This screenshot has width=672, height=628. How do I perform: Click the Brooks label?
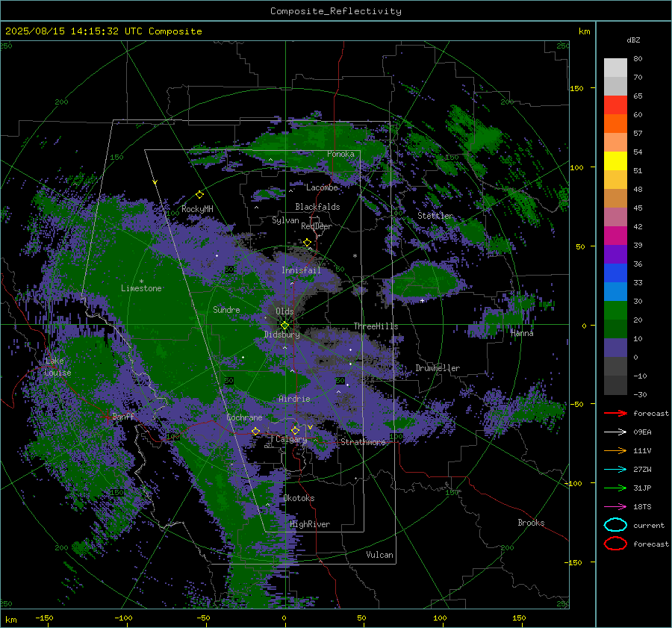tap(531, 523)
